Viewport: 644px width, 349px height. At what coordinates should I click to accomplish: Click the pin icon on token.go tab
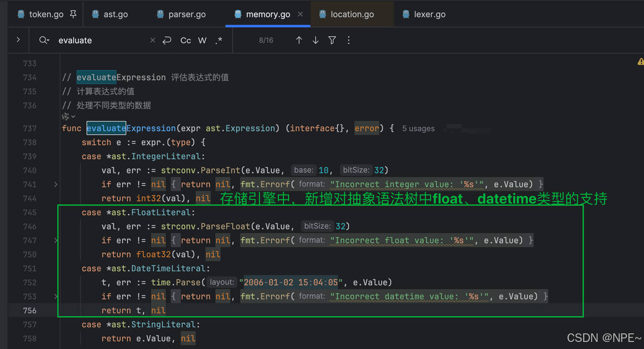point(73,14)
